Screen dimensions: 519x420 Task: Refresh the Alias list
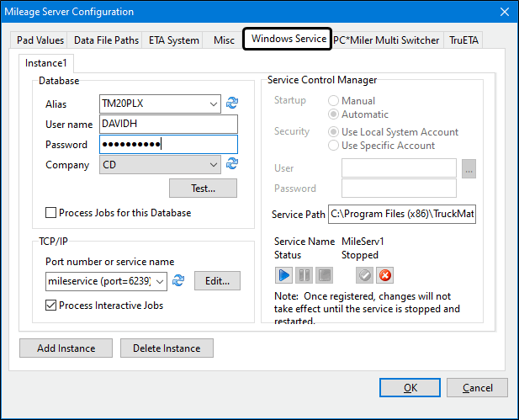point(232,104)
